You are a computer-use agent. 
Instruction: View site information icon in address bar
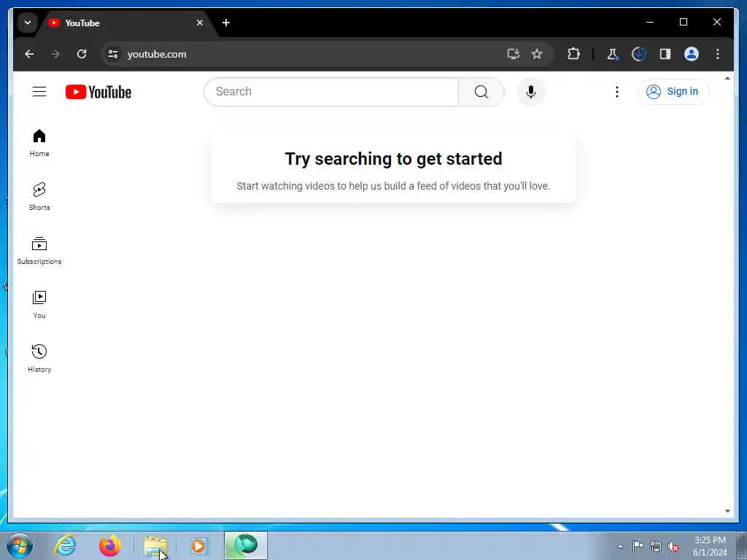click(113, 54)
